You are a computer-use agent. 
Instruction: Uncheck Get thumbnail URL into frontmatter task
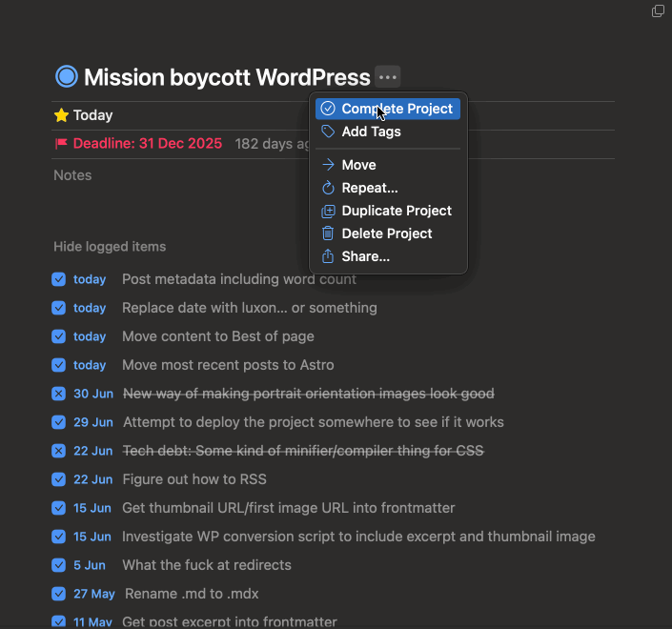click(59, 508)
